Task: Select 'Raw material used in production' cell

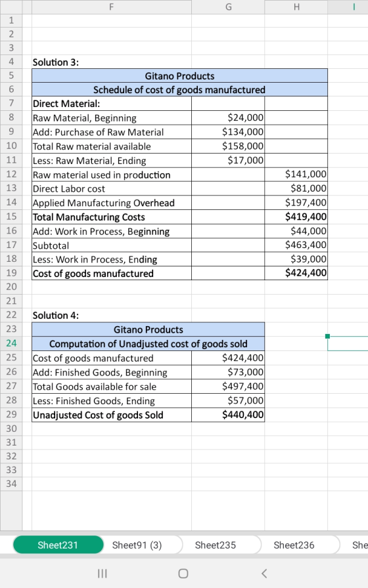Action: [x=112, y=175]
